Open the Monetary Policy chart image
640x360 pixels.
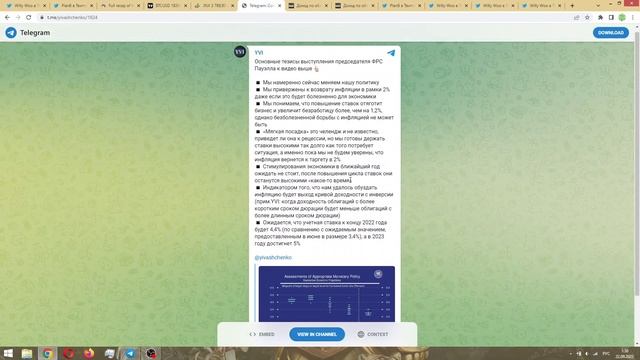pos(327,294)
